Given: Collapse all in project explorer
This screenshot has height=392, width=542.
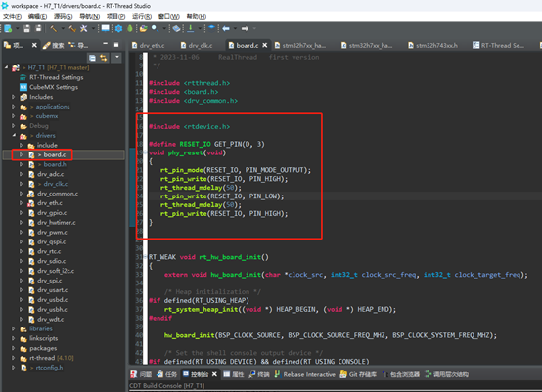Looking at the screenshot, I should [x=92, y=58].
